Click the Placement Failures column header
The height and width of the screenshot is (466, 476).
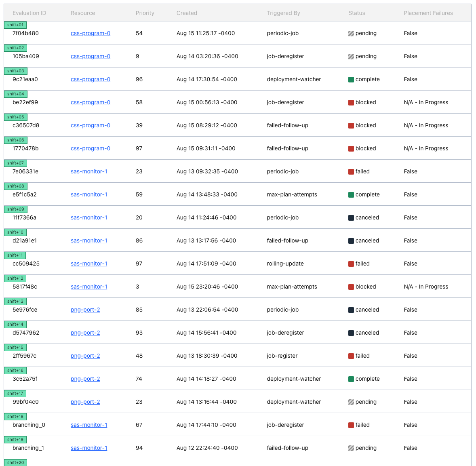tap(428, 13)
